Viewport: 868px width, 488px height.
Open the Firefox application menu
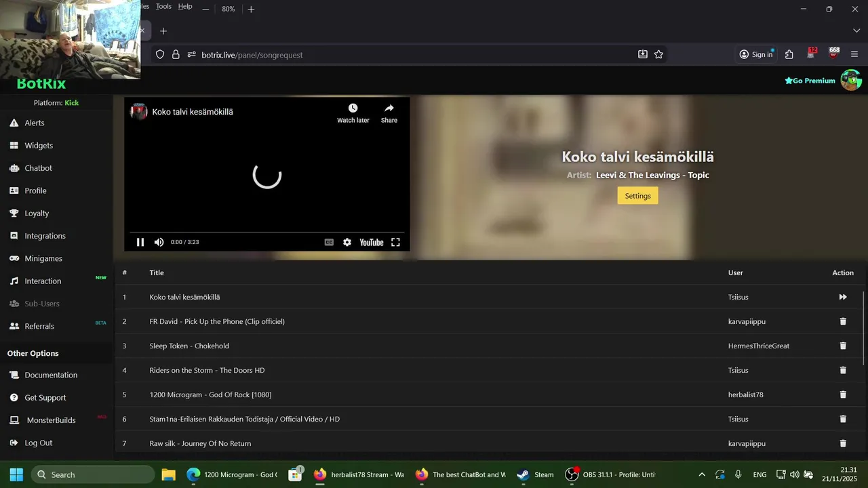(x=854, y=55)
